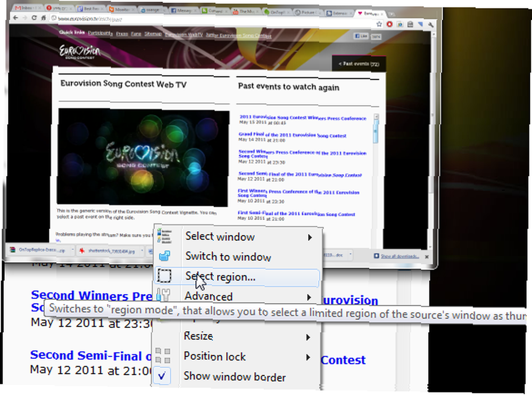Open Chrome wrench settings menu

click(x=430, y=25)
